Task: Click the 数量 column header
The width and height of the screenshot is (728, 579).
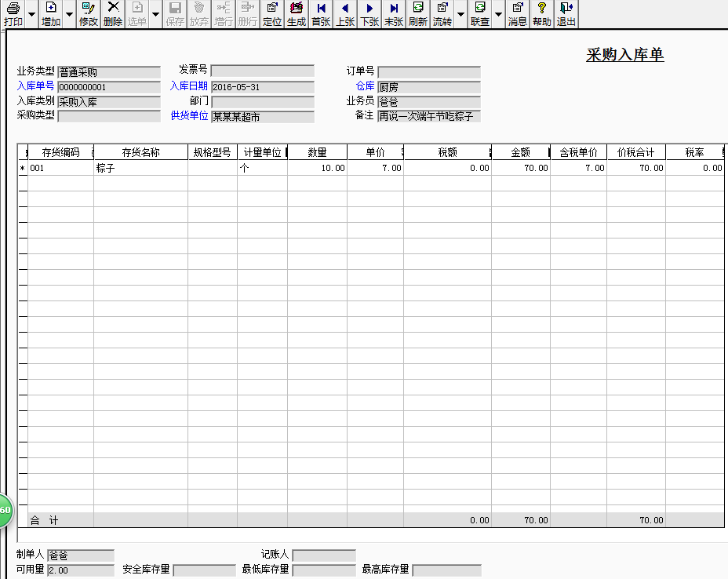Action: point(317,152)
